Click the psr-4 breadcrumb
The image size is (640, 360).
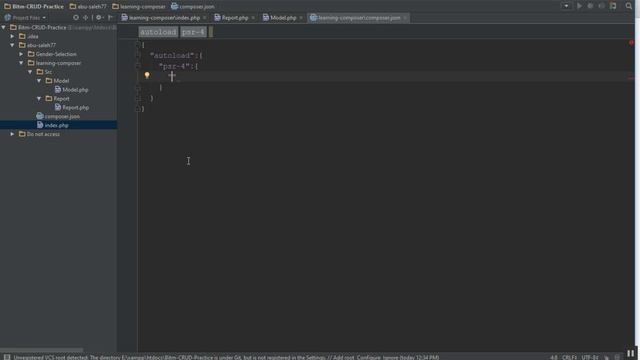[193, 32]
